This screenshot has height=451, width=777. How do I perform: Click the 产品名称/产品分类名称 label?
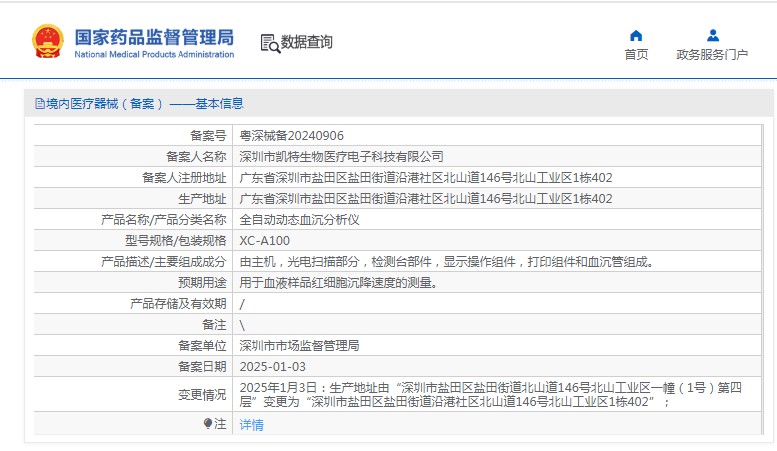coord(164,220)
